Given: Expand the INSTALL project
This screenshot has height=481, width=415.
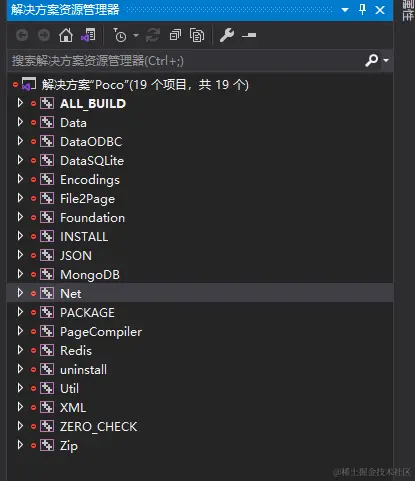Looking at the screenshot, I should point(20,236).
